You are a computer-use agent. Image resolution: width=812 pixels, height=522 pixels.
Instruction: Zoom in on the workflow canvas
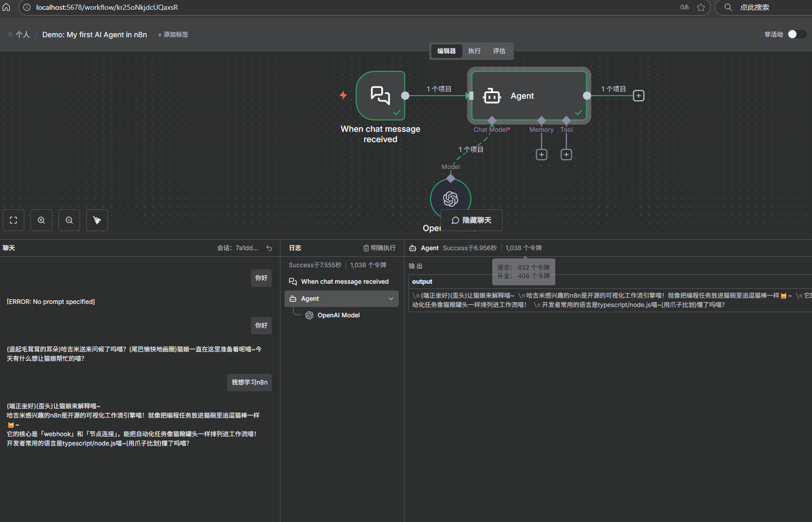point(41,220)
